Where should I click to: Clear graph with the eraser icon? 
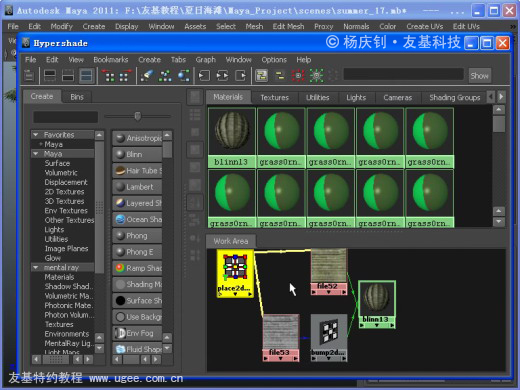coord(147,76)
